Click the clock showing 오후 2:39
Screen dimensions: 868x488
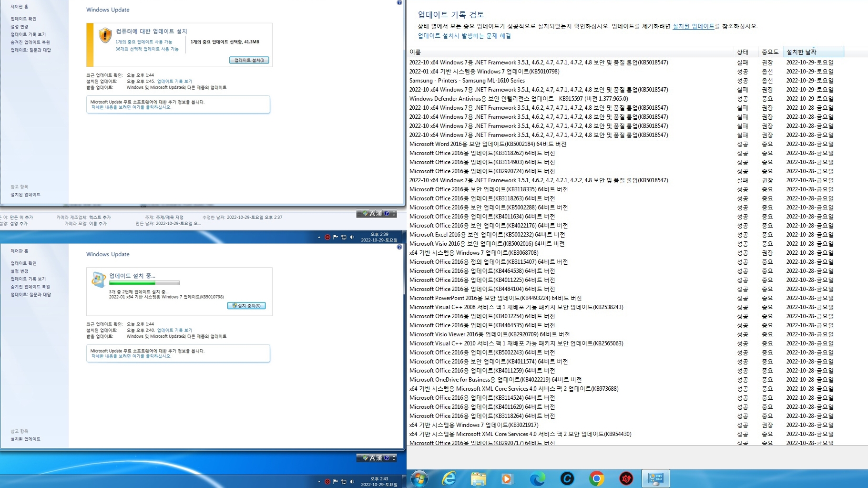click(x=379, y=237)
